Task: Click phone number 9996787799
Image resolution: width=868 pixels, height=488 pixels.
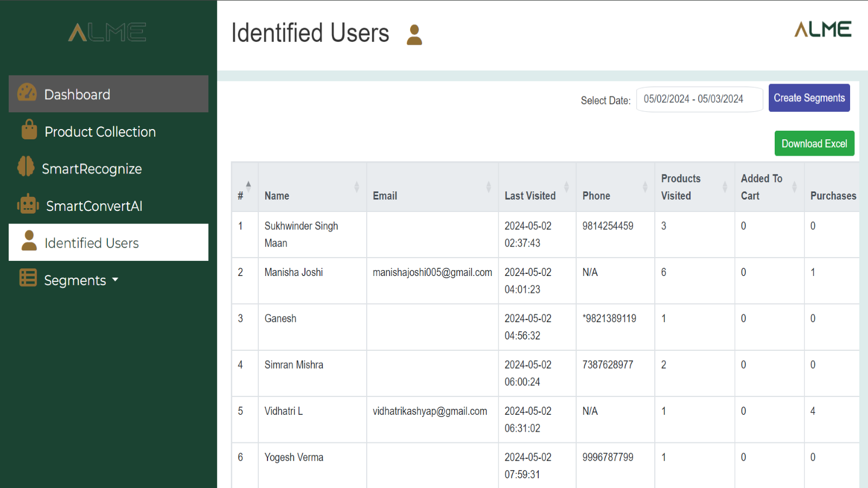Action: click(x=608, y=457)
